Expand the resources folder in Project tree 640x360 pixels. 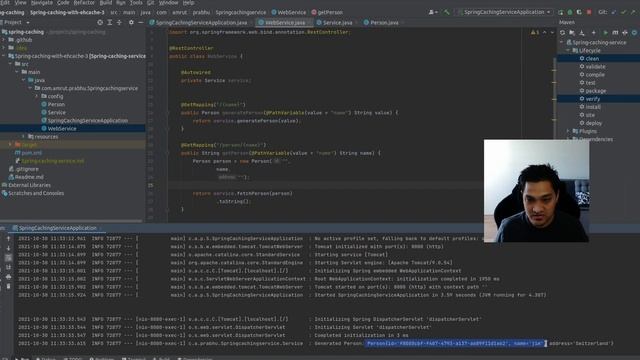[23, 137]
